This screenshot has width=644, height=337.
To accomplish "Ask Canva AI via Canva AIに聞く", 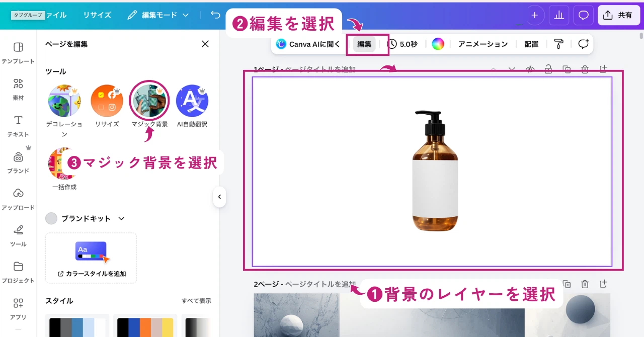I will 308,44.
